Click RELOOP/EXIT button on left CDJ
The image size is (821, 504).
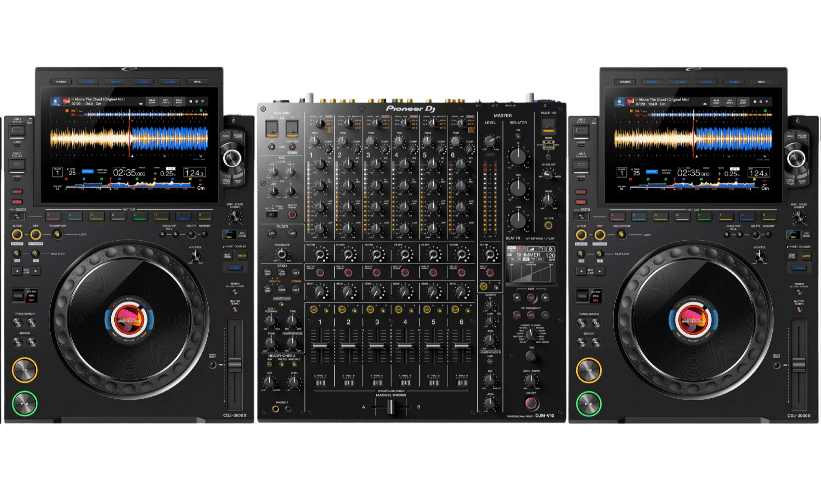[x=57, y=235]
